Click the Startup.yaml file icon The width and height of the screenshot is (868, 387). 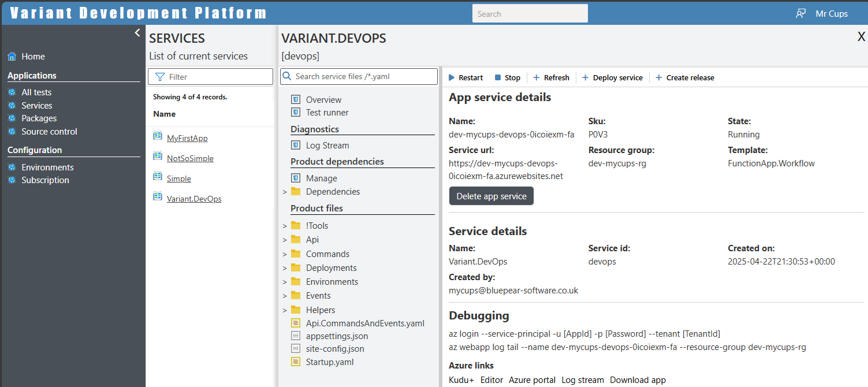pos(296,362)
